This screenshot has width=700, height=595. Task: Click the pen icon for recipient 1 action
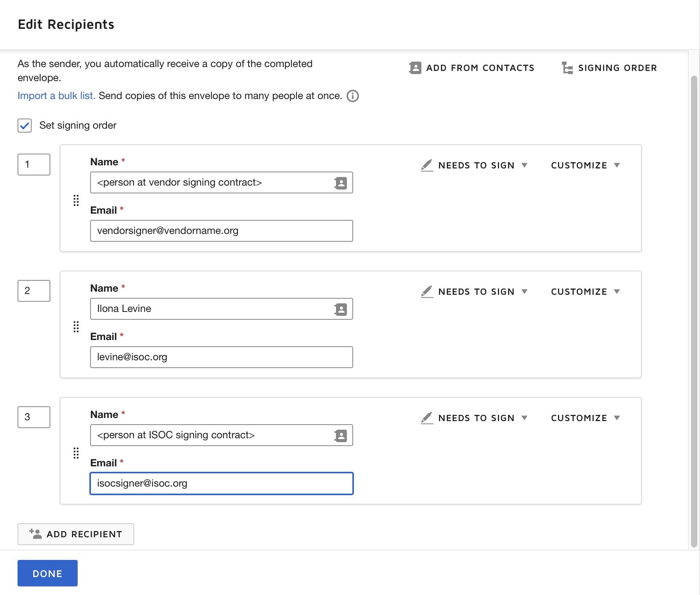click(x=427, y=165)
